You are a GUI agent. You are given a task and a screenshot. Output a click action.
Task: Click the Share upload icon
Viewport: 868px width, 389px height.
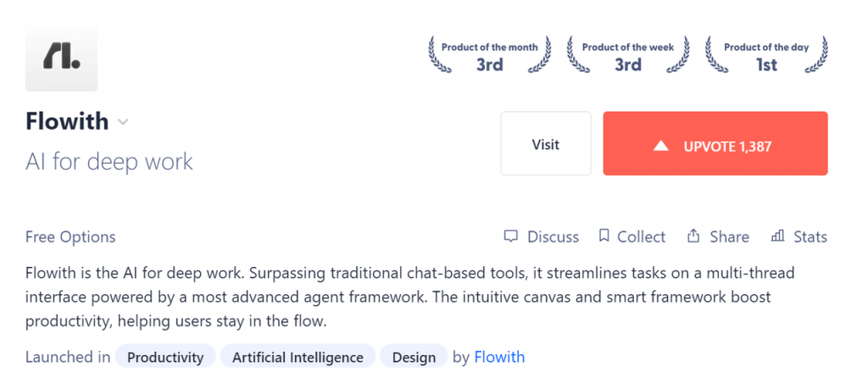[693, 236]
